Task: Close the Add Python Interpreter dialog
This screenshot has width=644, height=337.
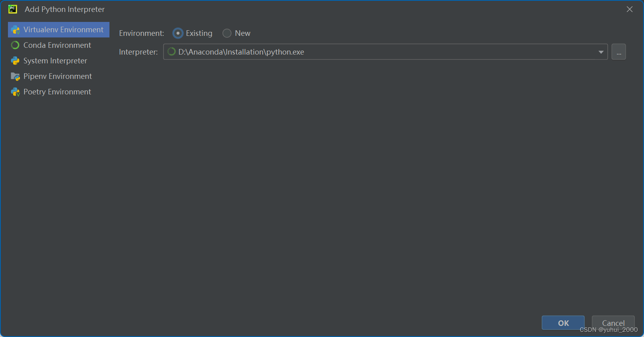Action: 630,9
